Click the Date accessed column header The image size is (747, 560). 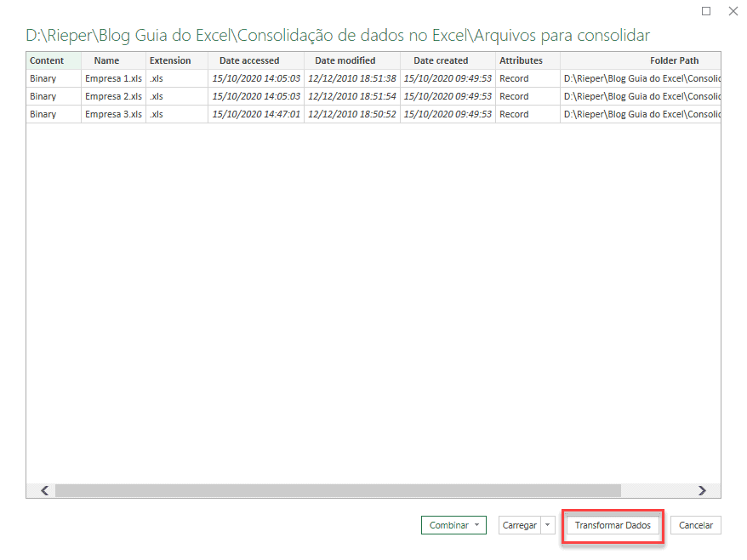point(249,60)
